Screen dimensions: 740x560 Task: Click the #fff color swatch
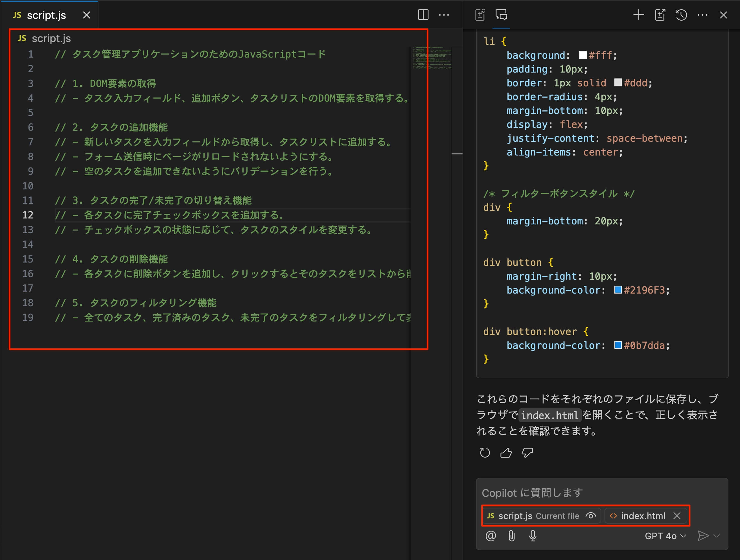[x=583, y=55]
